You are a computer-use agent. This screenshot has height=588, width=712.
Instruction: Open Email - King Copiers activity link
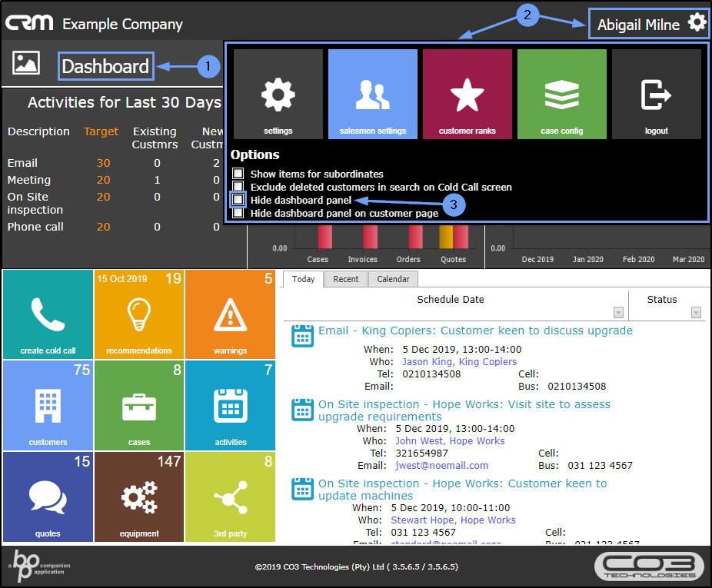click(475, 330)
